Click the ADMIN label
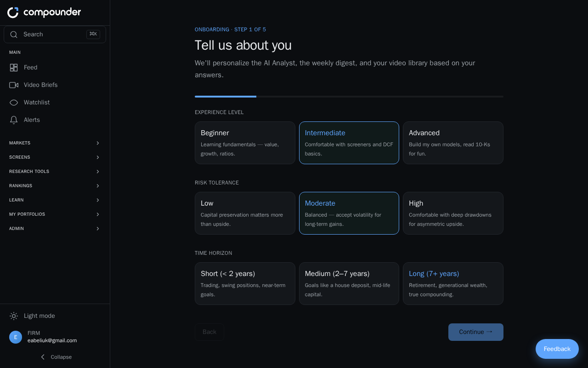This screenshot has width=588, height=368. coord(17,229)
